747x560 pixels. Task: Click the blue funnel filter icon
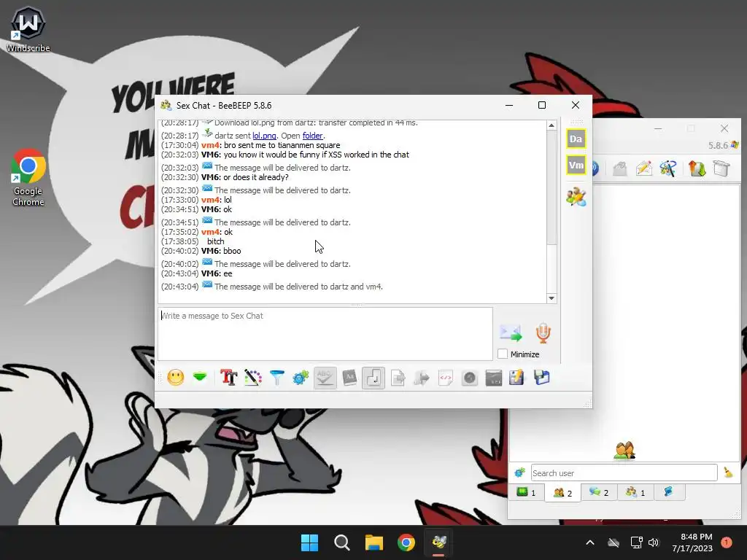(x=276, y=378)
